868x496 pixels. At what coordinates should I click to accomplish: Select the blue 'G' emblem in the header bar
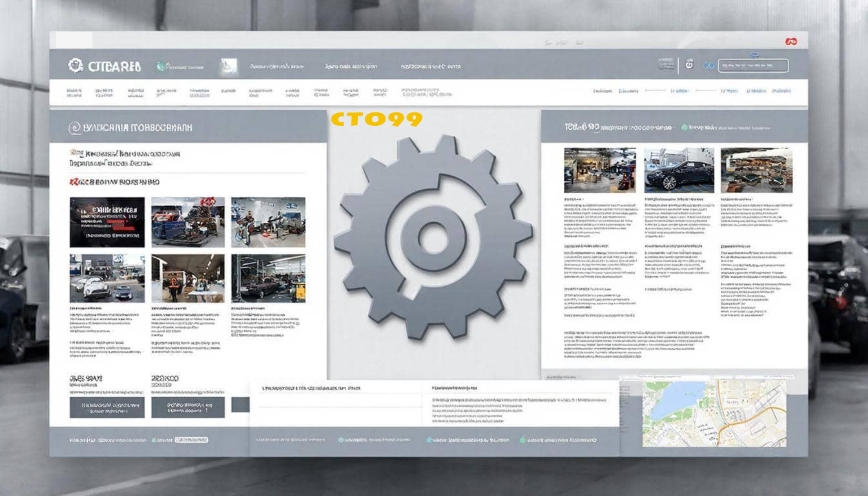[x=688, y=64]
